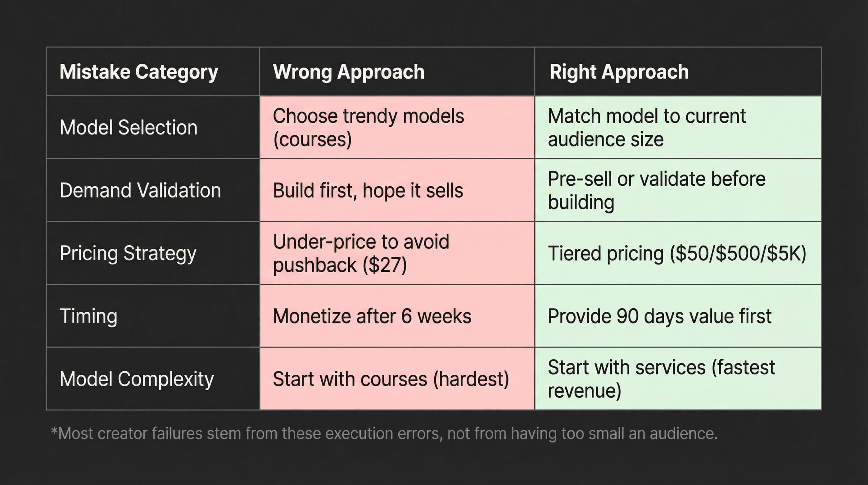Select the 'Monetize after 6 weeks' cell
868x485 pixels.
(372, 316)
